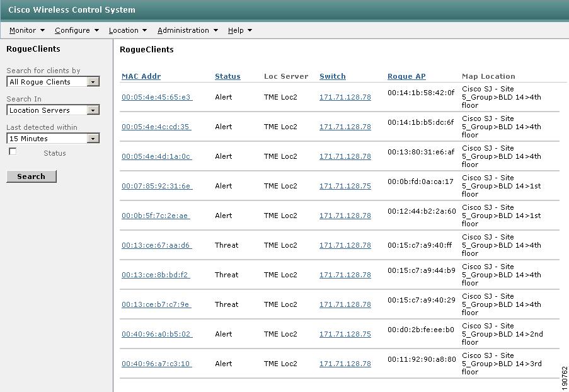
Task: Open rogue client 00:13:ce:b7:c7:9e
Action: click(x=156, y=304)
